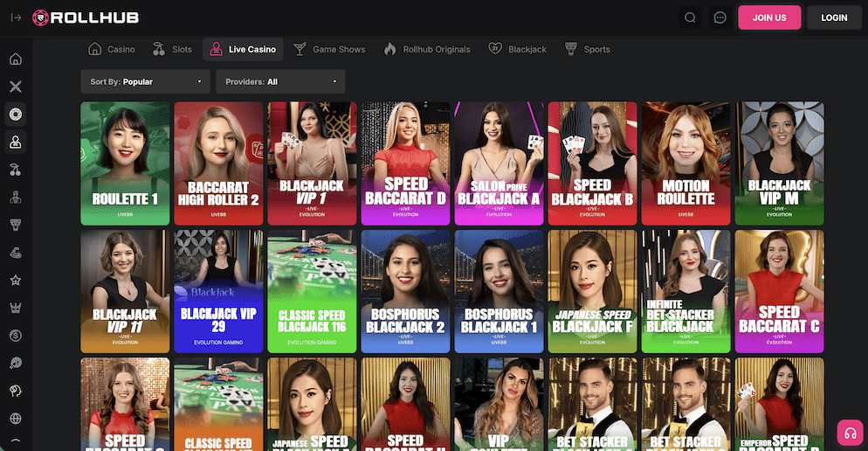Launch Bosphorus Blackjack 2 game
This screenshot has width=868, height=451.
point(406,291)
